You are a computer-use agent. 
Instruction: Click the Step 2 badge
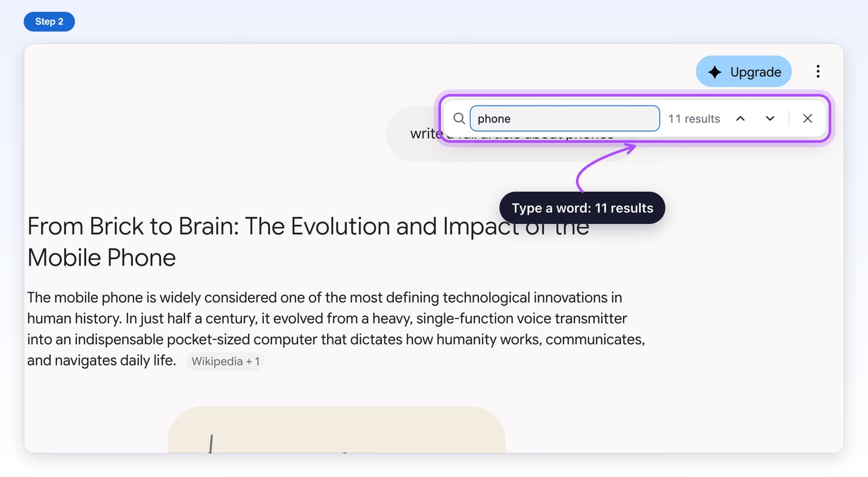click(x=49, y=22)
